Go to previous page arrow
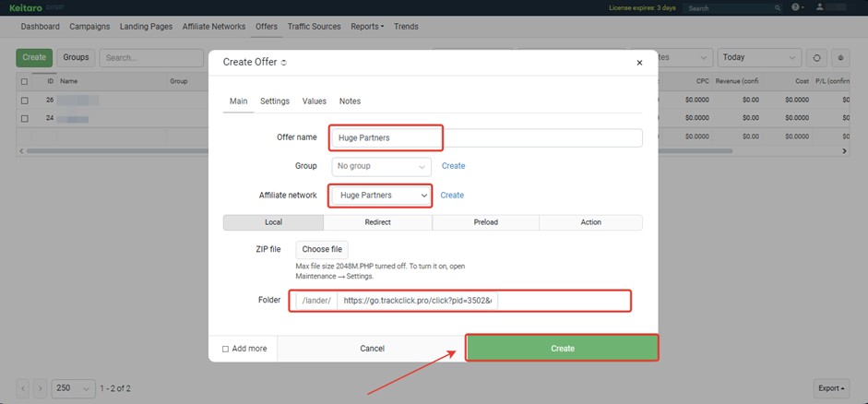 click(x=23, y=388)
